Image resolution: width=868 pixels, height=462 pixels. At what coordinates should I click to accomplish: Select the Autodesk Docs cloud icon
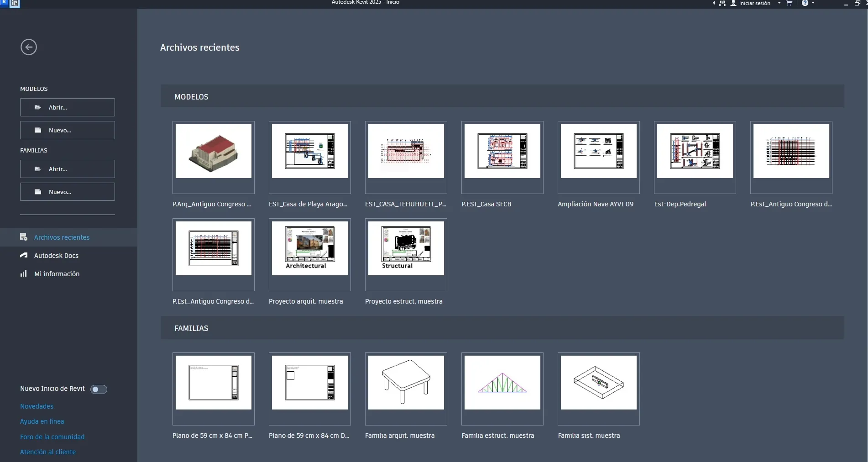[24, 256]
